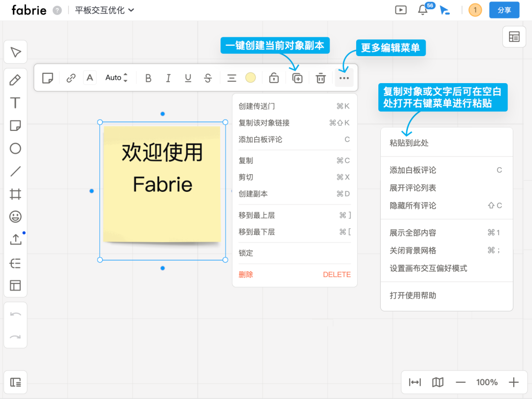This screenshot has height=399, width=532.
Task: Open notifications bell with 56 badge
Action: (x=423, y=10)
